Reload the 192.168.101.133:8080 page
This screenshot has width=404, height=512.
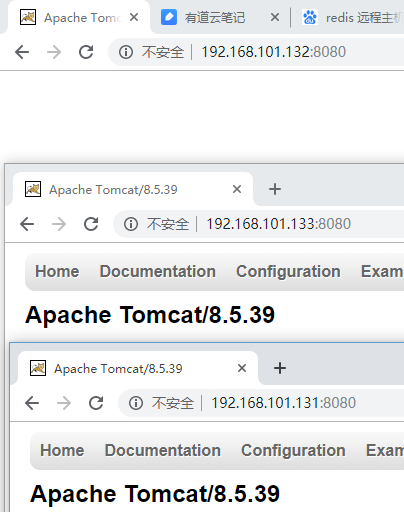coord(91,224)
